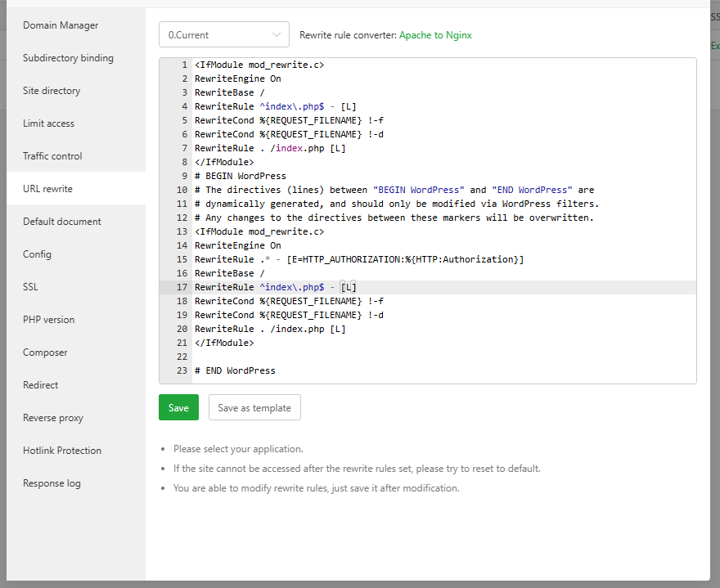Go to the Reverse proxy tab
720x588 pixels.
tap(53, 418)
